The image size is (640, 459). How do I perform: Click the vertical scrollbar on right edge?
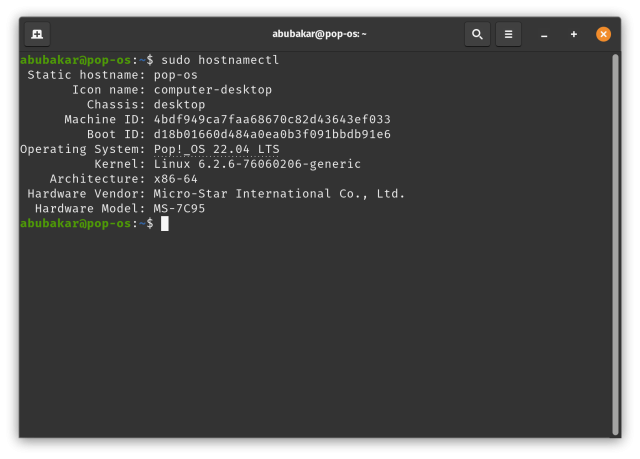(x=615, y=240)
